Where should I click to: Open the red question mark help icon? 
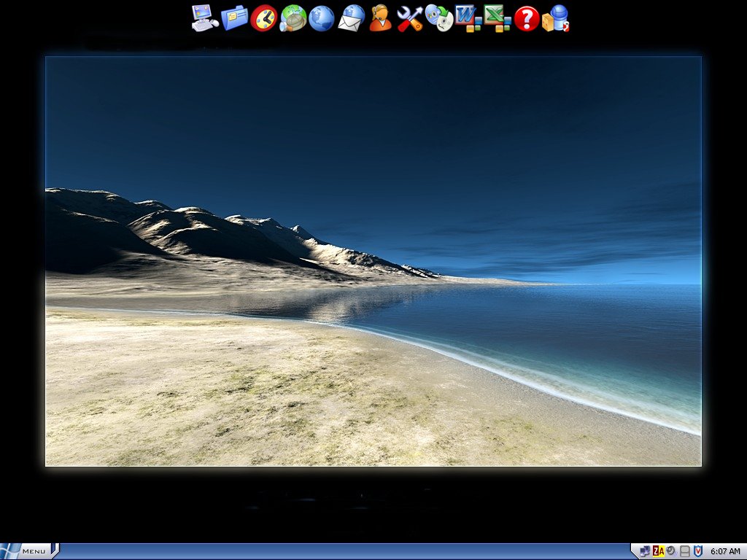526,17
